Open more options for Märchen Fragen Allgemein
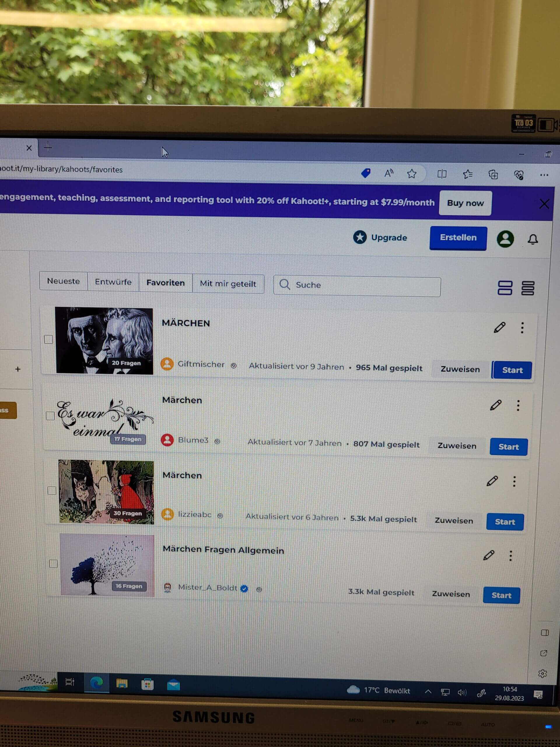Viewport: 560px width, 747px height. click(x=510, y=556)
